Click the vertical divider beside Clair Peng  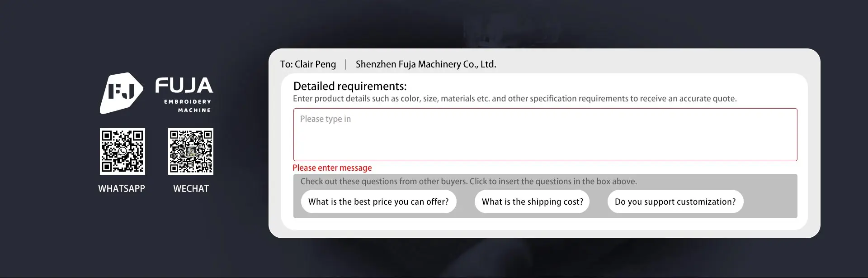coord(346,64)
